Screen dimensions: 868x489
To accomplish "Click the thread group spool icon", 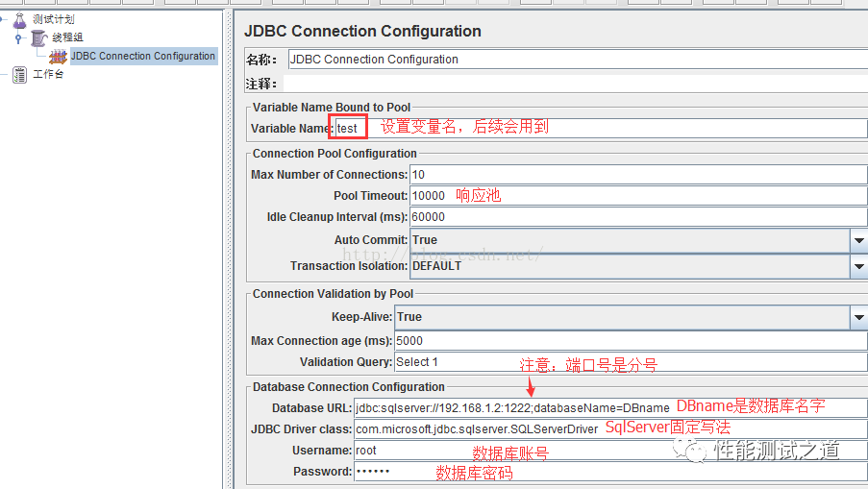I will pos(38,38).
